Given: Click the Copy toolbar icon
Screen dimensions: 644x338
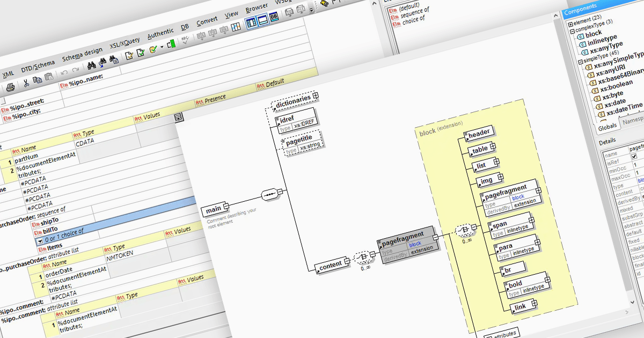Looking at the screenshot, I should pyautogui.click(x=37, y=80).
